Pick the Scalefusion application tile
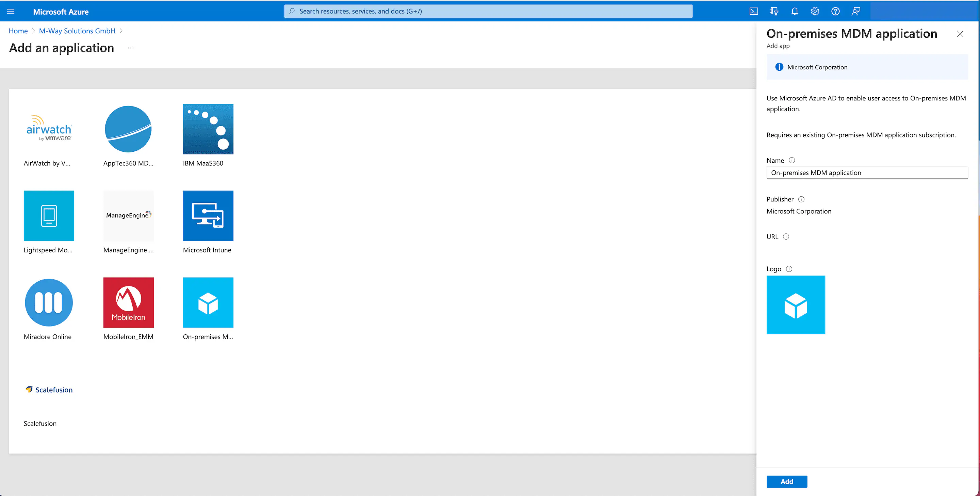Viewport: 980px width, 496px height. (49, 390)
